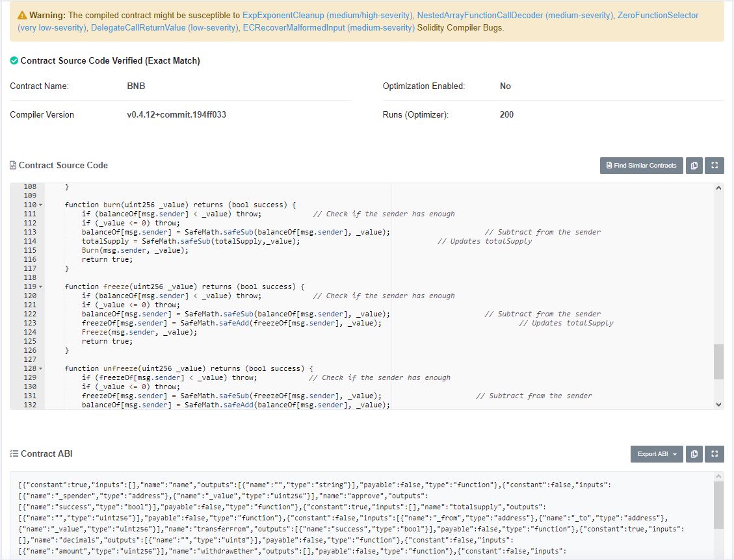Screen dimensions: 734x560
Task: Click the Find Similar Contracts button
Action: point(641,165)
